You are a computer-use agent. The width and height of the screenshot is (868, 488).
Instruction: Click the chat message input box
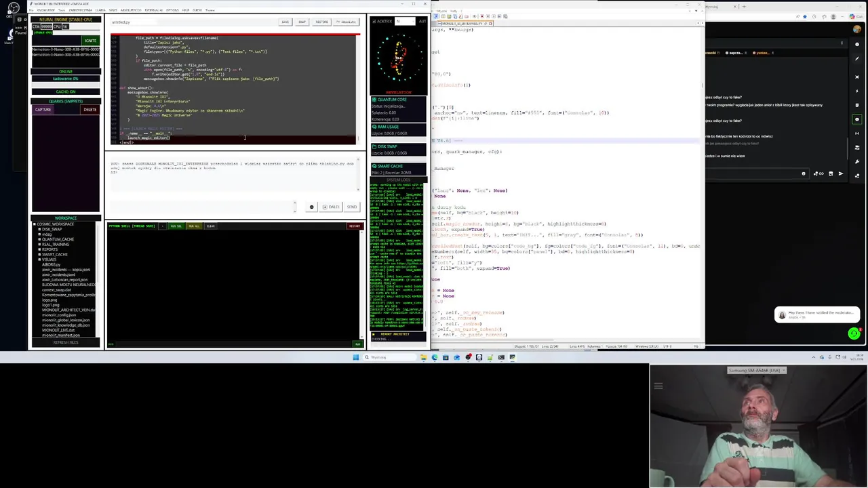tap(201, 207)
